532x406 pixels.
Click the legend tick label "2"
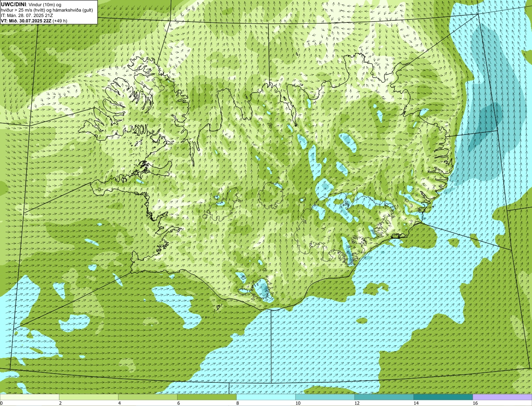pyautogui.click(x=60, y=403)
